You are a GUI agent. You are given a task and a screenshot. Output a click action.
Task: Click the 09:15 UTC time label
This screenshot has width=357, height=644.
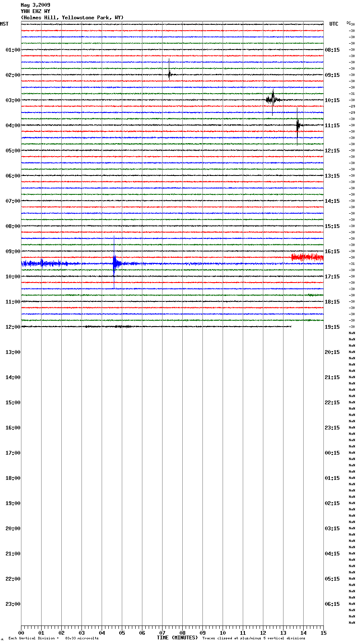click(332, 75)
